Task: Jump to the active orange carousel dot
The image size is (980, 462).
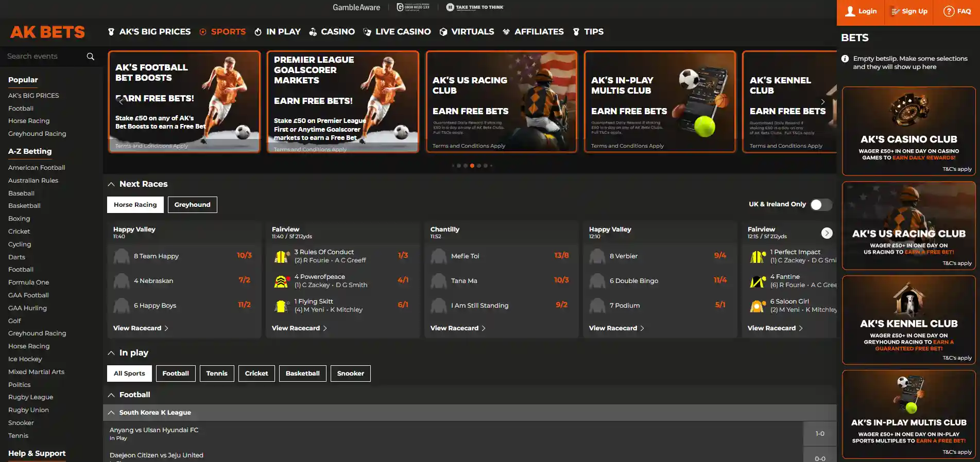Action: (472, 166)
